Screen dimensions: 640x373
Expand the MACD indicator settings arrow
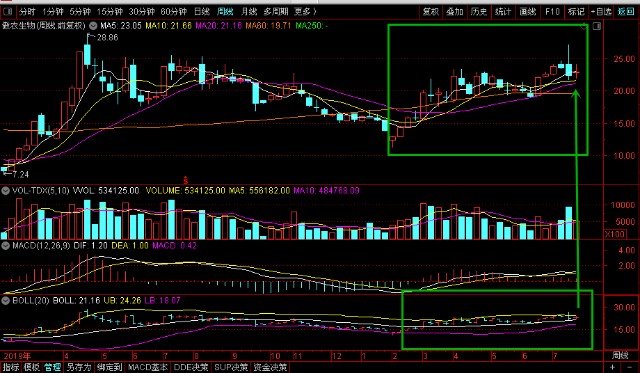(x=5, y=246)
